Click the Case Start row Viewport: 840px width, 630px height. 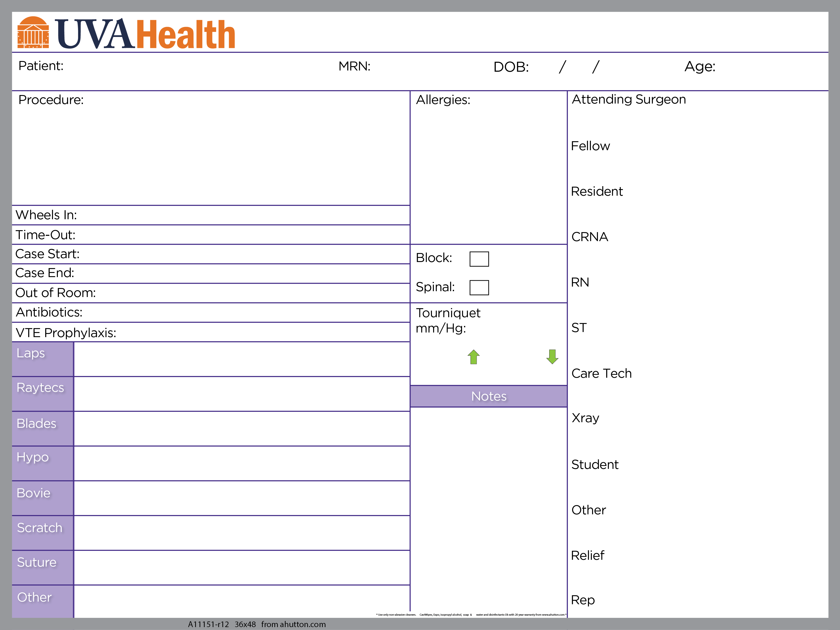tap(211, 254)
